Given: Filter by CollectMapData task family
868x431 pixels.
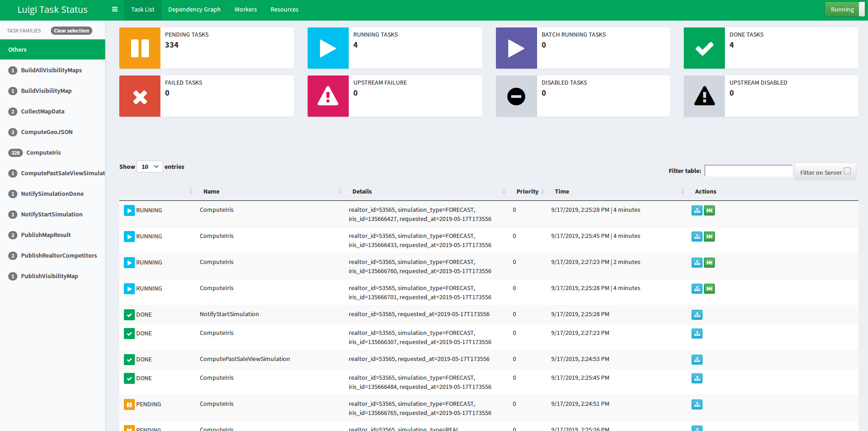Looking at the screenshot, I should coord(53,111).
